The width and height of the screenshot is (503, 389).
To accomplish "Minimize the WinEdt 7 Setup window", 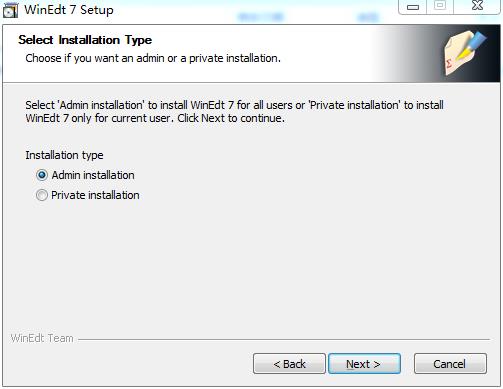I will (413, 7).
